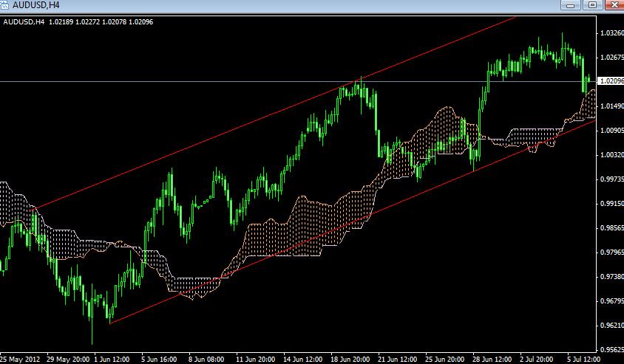Click the current price label 1.02096

point(611,81)
